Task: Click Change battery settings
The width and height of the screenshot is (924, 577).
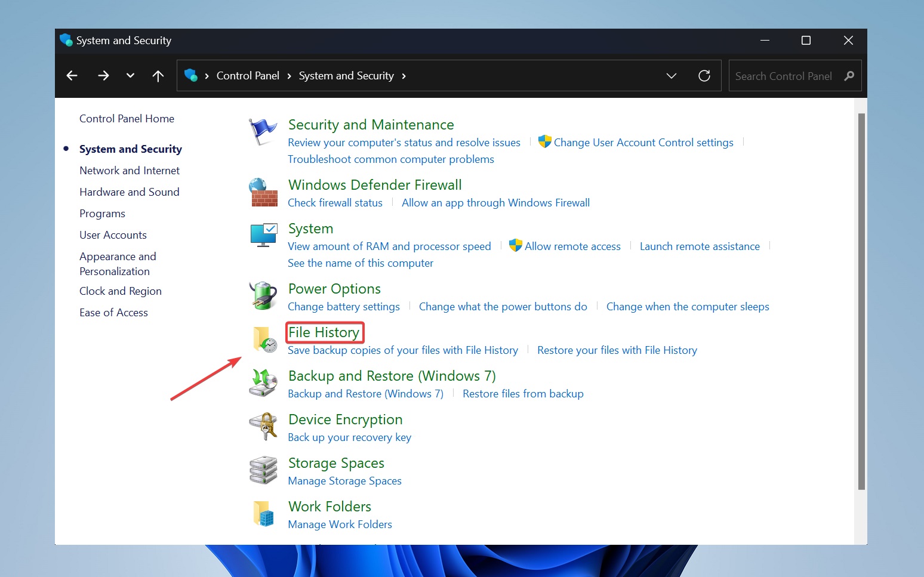Action: (x=344, y=307)
